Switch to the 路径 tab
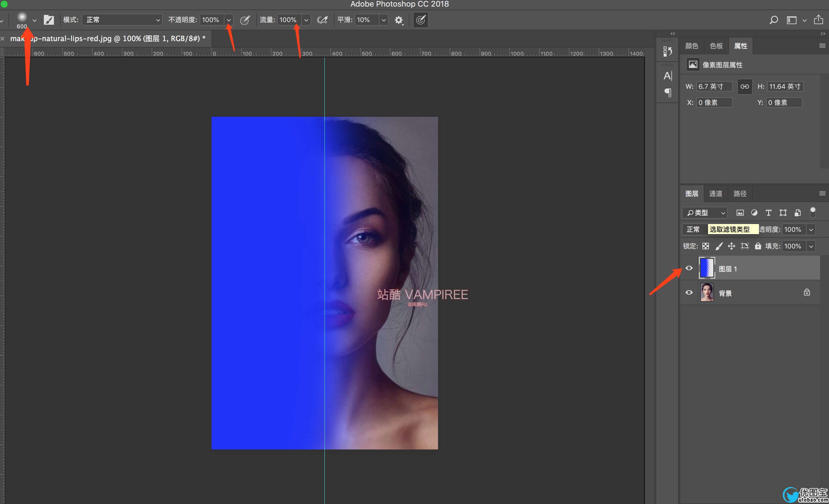 click(740, 194)
